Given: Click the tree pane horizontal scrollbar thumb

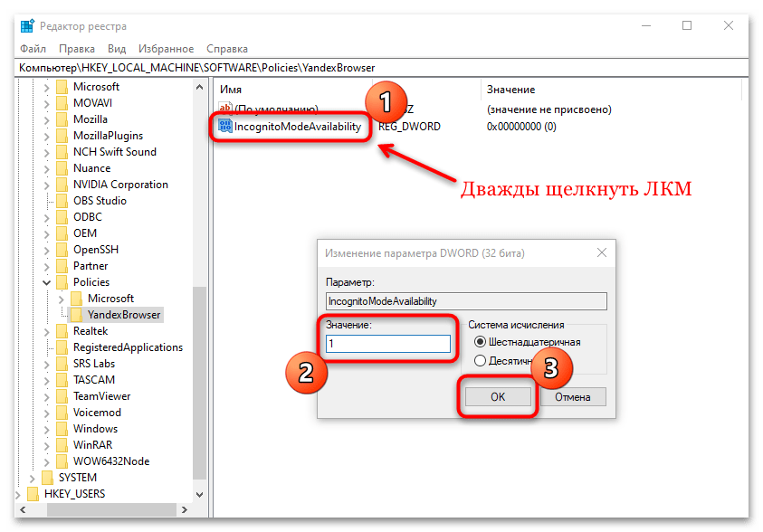Looking at the screenshot, I should [111, 509].
